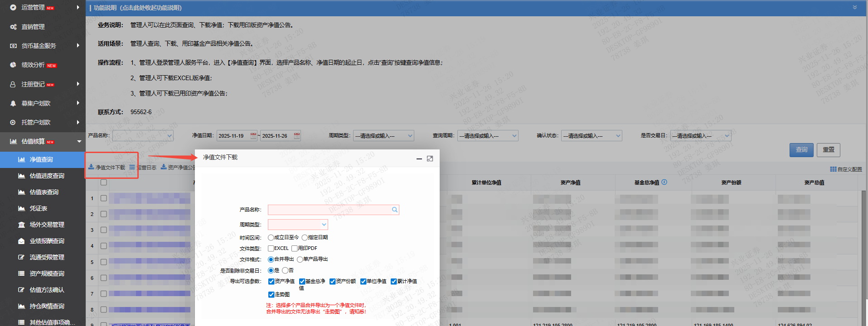Toggle the select-all checkbox in table header
This screenshot has width=868, height=326.
[104, 182]
